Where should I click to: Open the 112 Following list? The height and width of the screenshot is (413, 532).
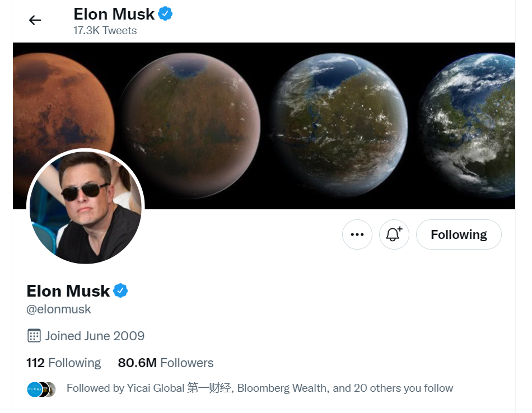63,363
